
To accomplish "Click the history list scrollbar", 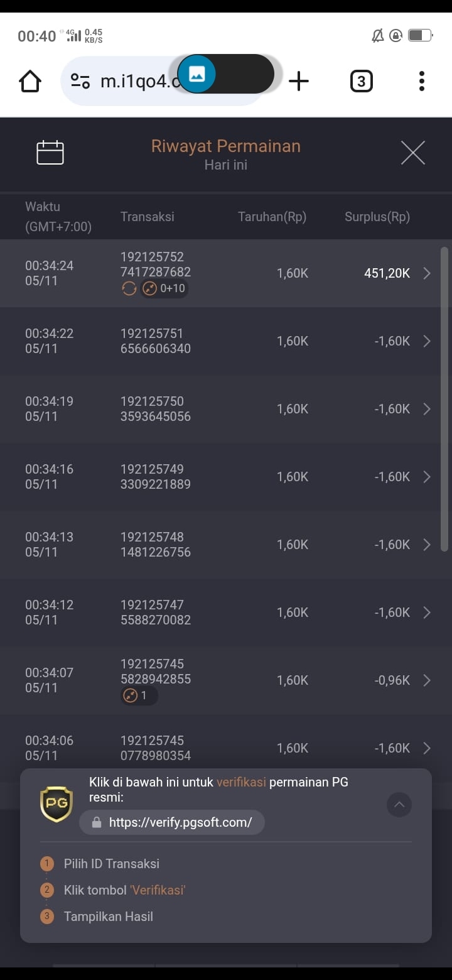I will (444, 399).
